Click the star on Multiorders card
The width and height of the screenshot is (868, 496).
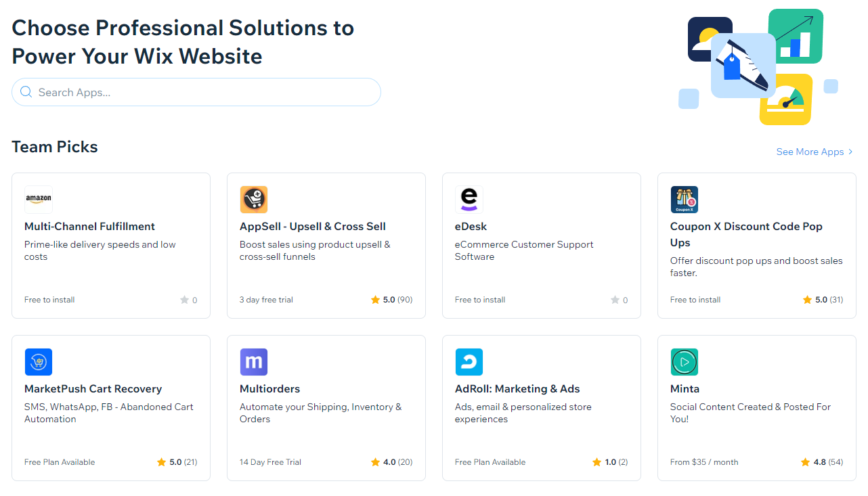pyautogui.click(x=375, y=462)
